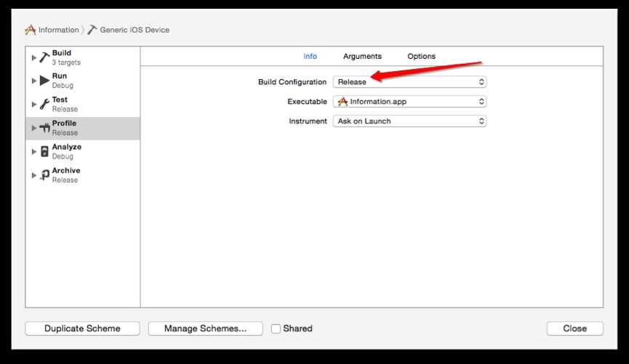Click the '3 targets' subtitle text
This screenshot has width=629, height=364.
(66, 62)
